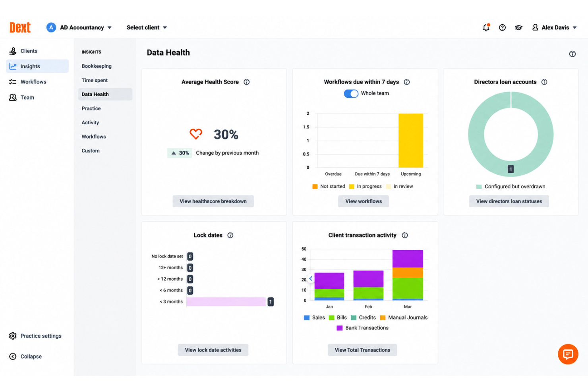Image resolution: width=588 pixels, height=392 pixels.
Task: Open the Select client dropdown
Action: (x=147, y=27)
